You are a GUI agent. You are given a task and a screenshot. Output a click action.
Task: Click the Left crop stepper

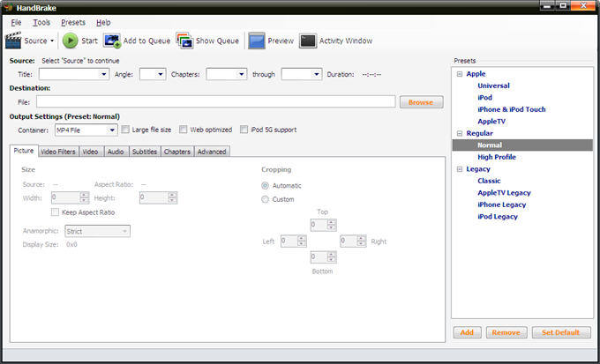(x=294, y=241)
